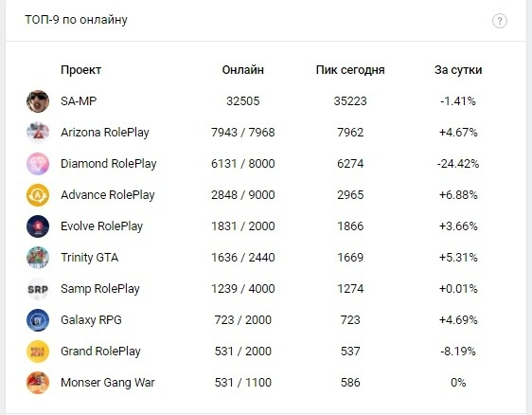Image resolution: width=532 pixels, height=415 pixels.
Task: Click the Проект column header
Action: click(x=81, y=70)
